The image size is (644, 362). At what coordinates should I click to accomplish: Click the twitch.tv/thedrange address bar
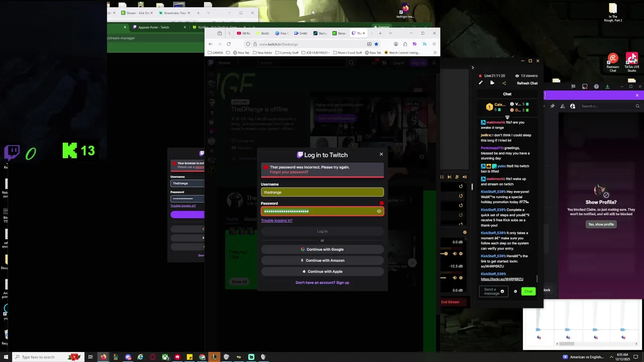pos(312,44)
